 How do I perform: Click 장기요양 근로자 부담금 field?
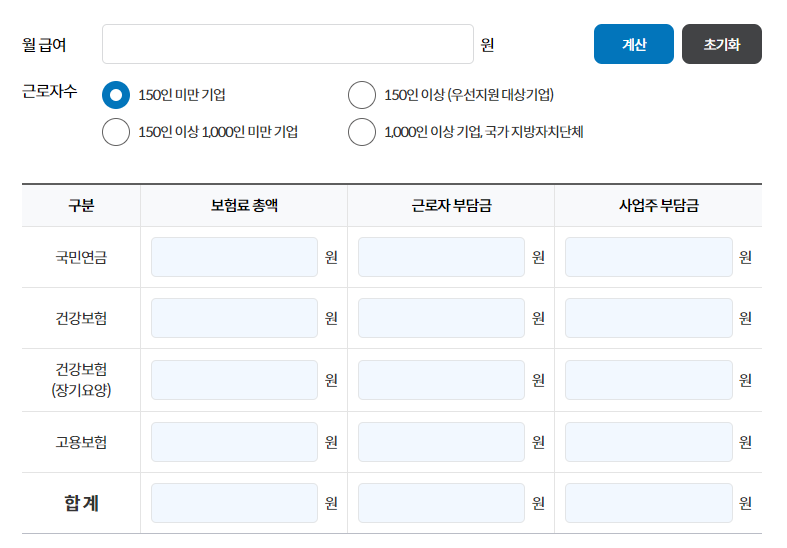(x=441, y=380)
